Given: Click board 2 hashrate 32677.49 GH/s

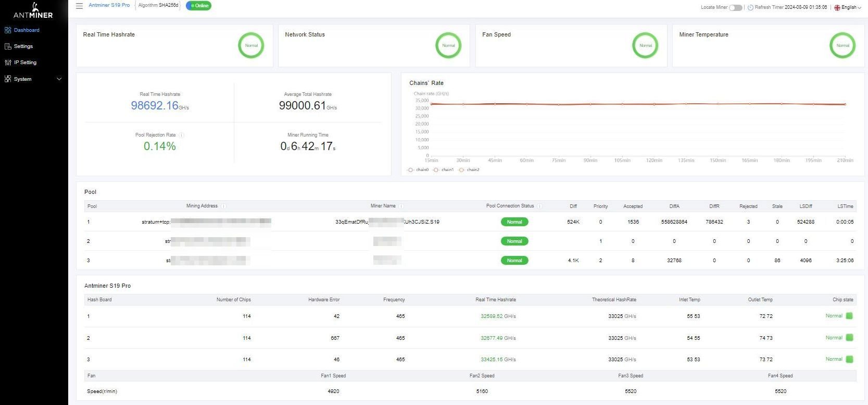Looking at the screenshot, I should pyautogui.click(x=498, y=338).
